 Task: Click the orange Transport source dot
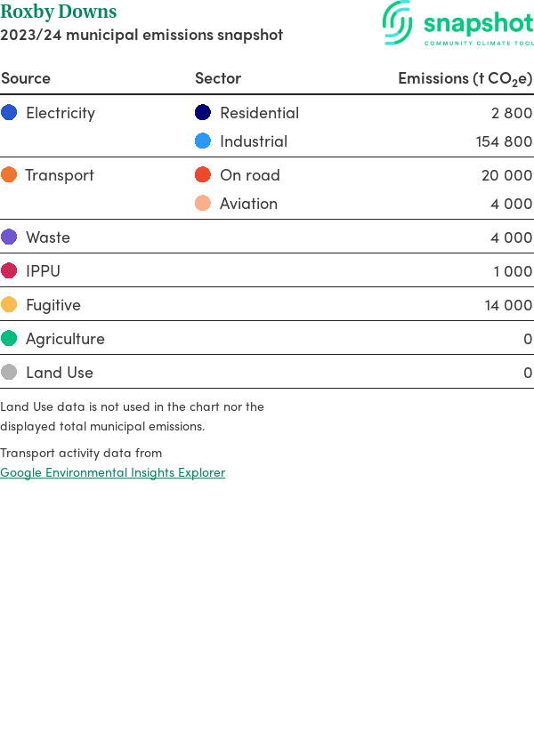(9, 175)
